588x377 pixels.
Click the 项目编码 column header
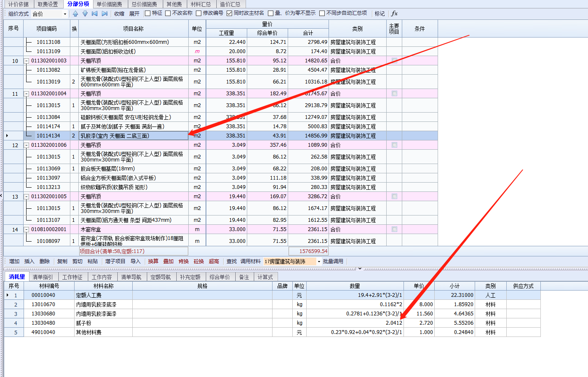pyautogui.click(x=46, y=29)
